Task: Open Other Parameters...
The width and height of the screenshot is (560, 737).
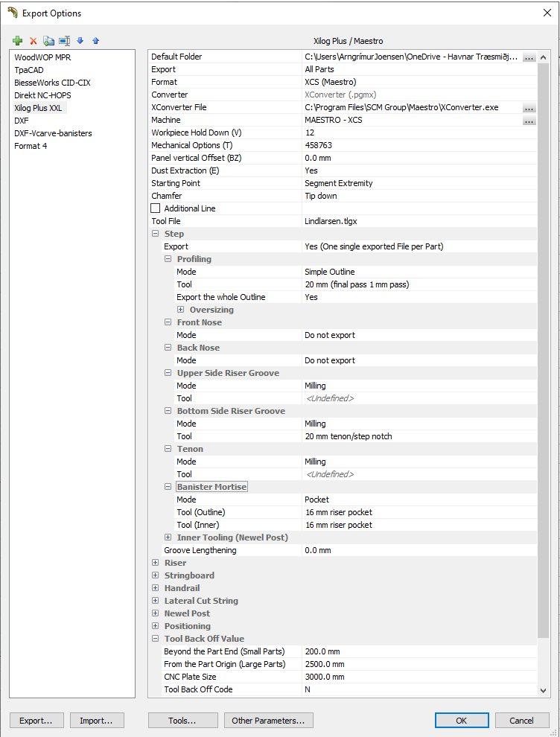Action: click(269, 721)
